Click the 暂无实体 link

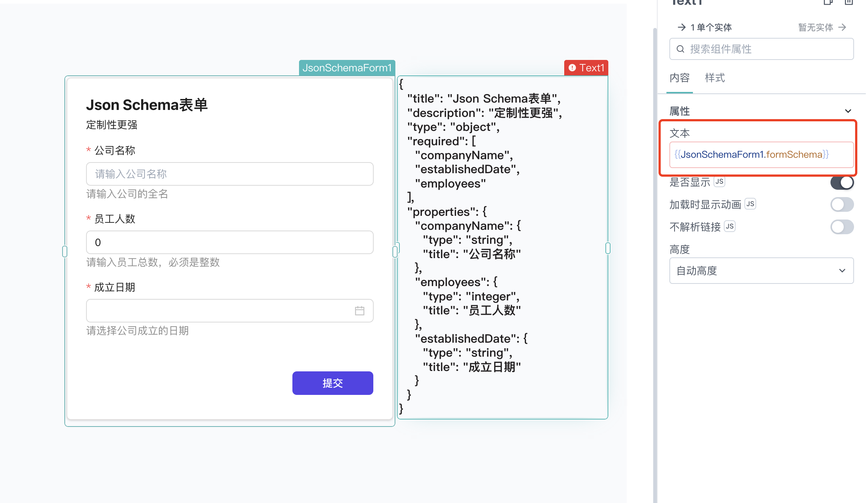[815, 27]
